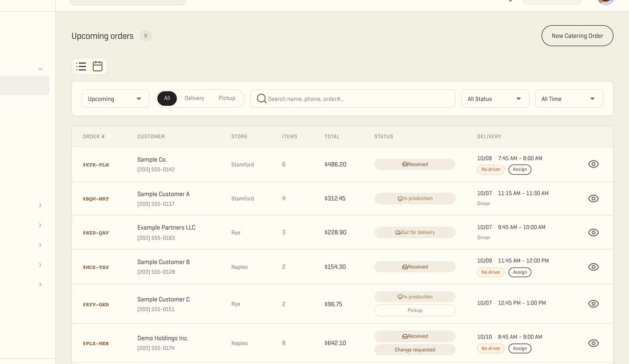Click the Out for delivery status badge

coord(415,233)
